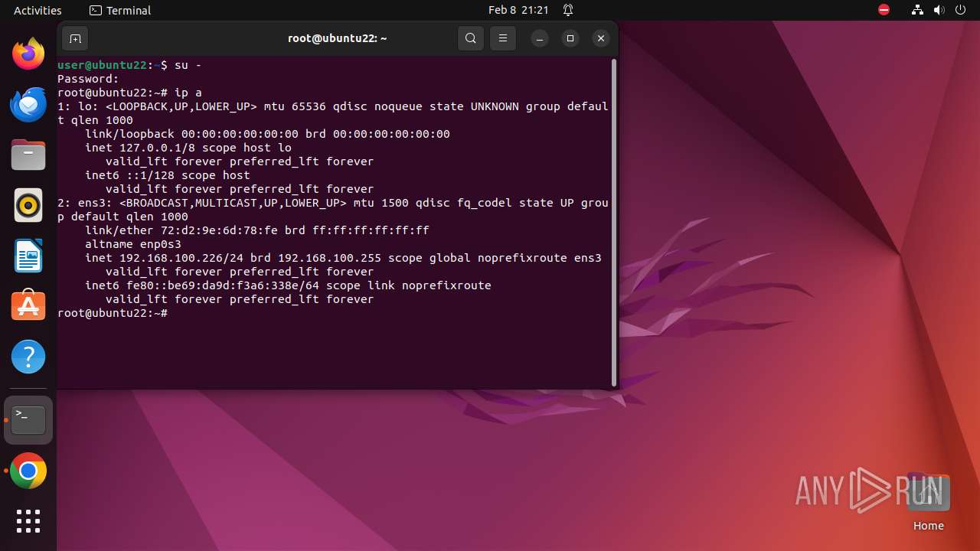This screenshot has width=980, height=551.
Task: Click the terminal vertical scrollbar
Action: pyautogui.click(x=614, y=222)
